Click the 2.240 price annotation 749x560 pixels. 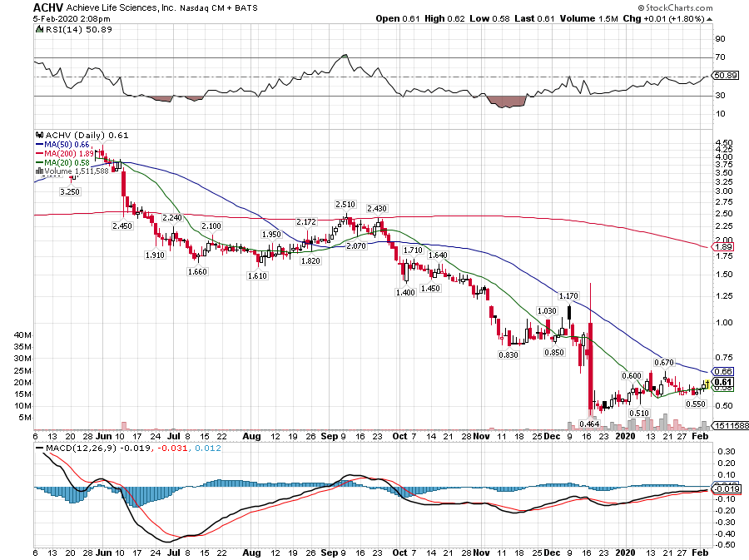pos(172,218)
